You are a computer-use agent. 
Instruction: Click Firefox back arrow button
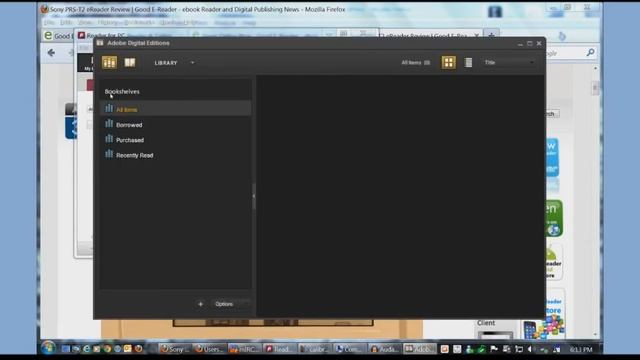51,53
